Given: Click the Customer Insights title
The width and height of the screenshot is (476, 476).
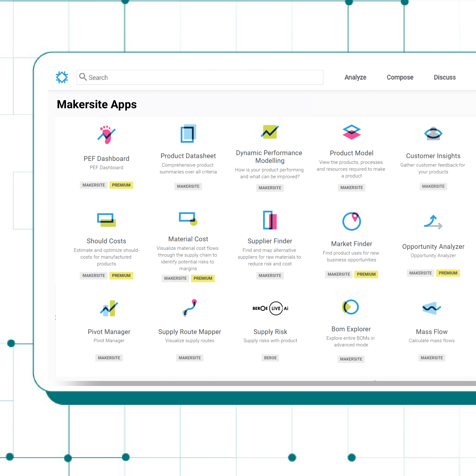Looking at the screenshot, I should (x=433, y=156).
